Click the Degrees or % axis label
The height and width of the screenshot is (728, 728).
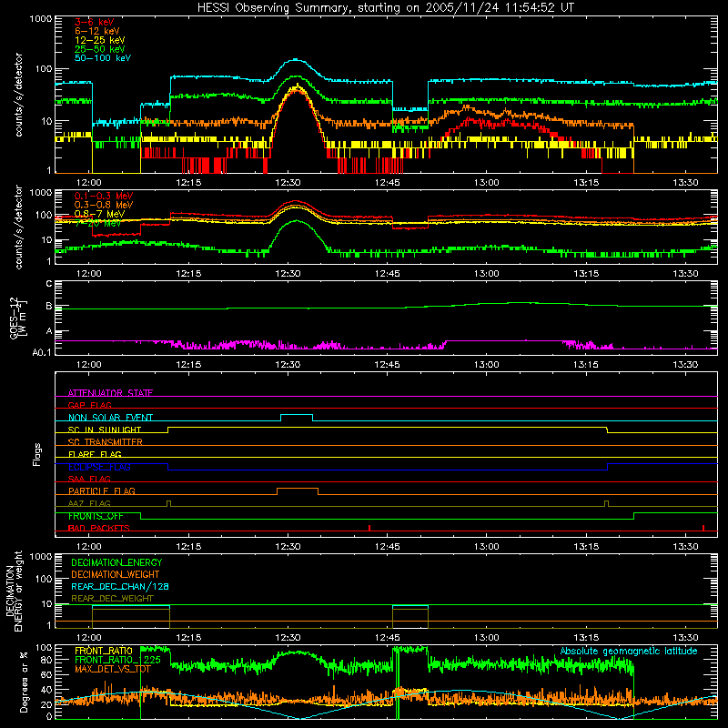point(24,682)
